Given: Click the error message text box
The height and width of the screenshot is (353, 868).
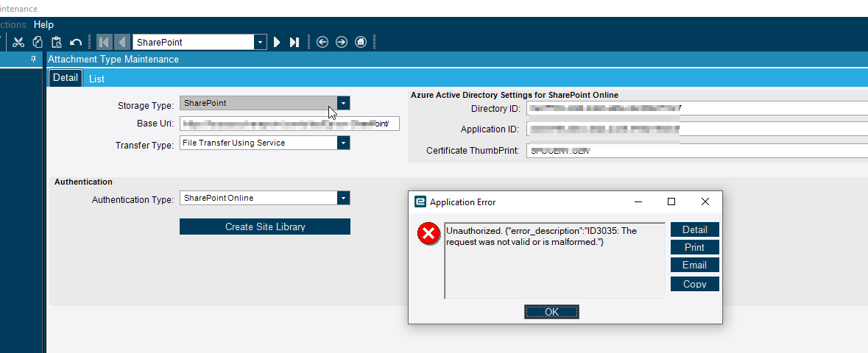Looking at the screenshot, I should [x=554, y=260].
